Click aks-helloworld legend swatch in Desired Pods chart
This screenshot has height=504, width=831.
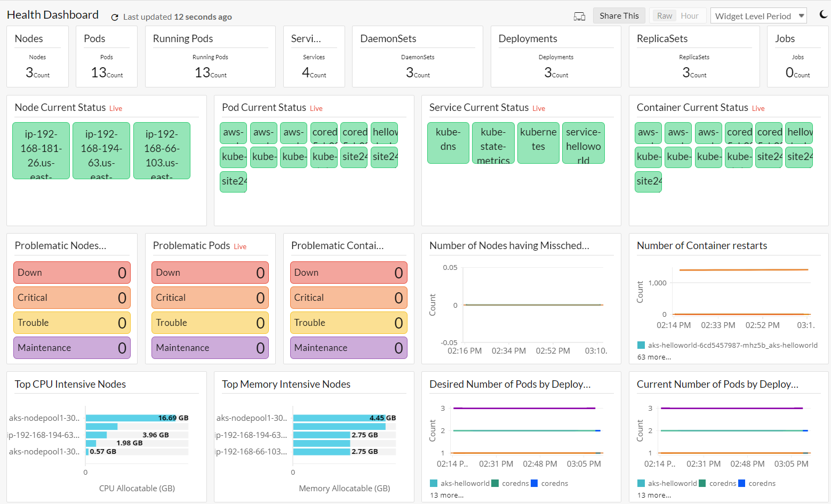pos(434,484)
